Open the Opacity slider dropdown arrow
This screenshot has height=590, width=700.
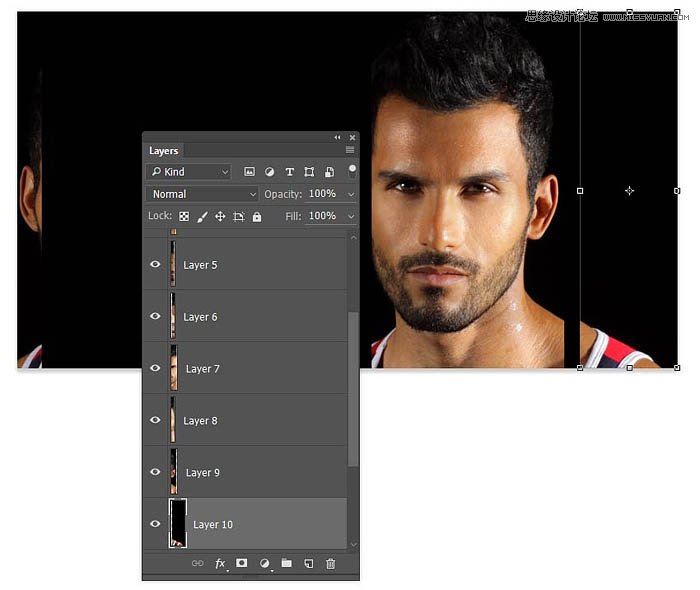(351, 194)
